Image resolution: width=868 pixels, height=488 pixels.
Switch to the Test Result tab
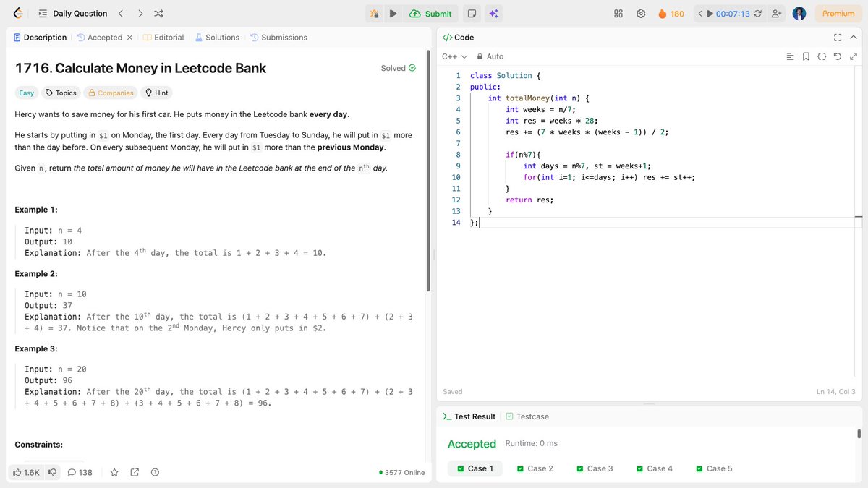[x=469, y=416]
